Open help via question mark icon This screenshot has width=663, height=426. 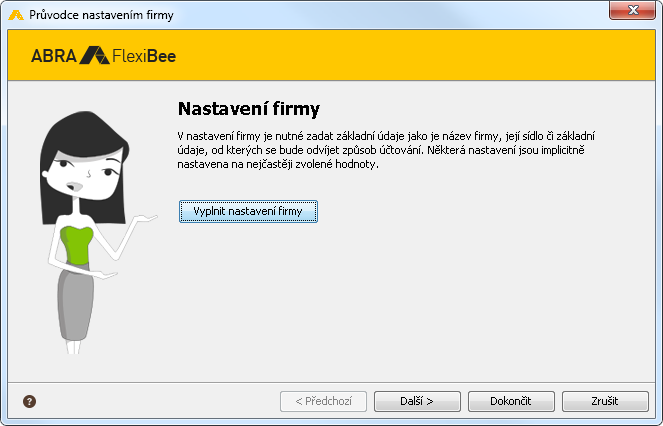[29, 401]
